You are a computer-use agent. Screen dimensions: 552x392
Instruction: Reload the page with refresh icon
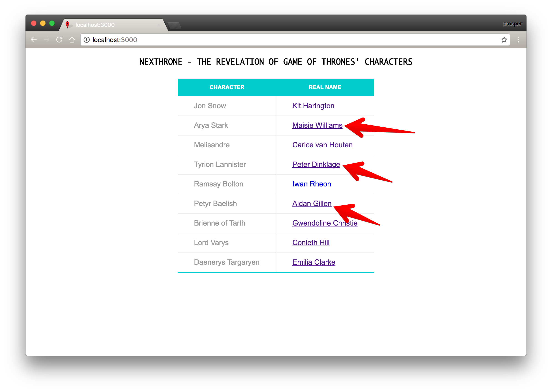click(x=59, y=40)
